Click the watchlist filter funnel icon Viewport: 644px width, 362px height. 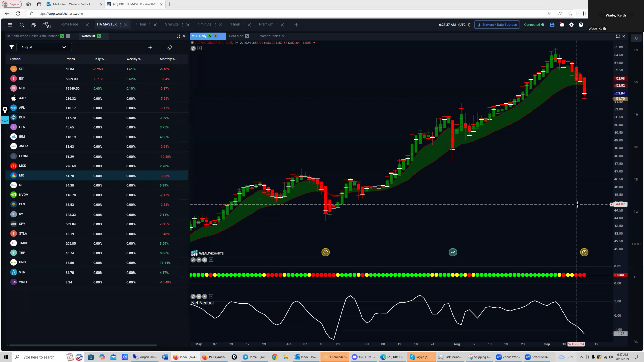(12, 47)
